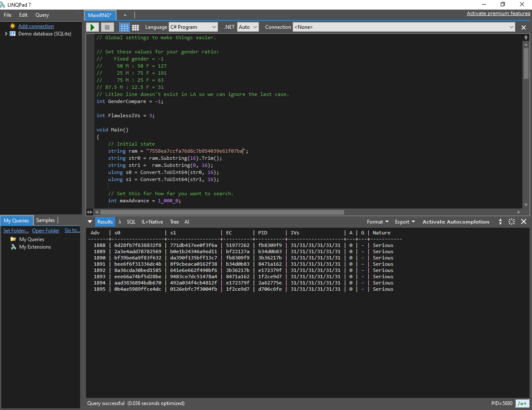Viewport: 532px width, 410px height.
Task: Select My Queries folder in the tree
Action: point(32,239)
